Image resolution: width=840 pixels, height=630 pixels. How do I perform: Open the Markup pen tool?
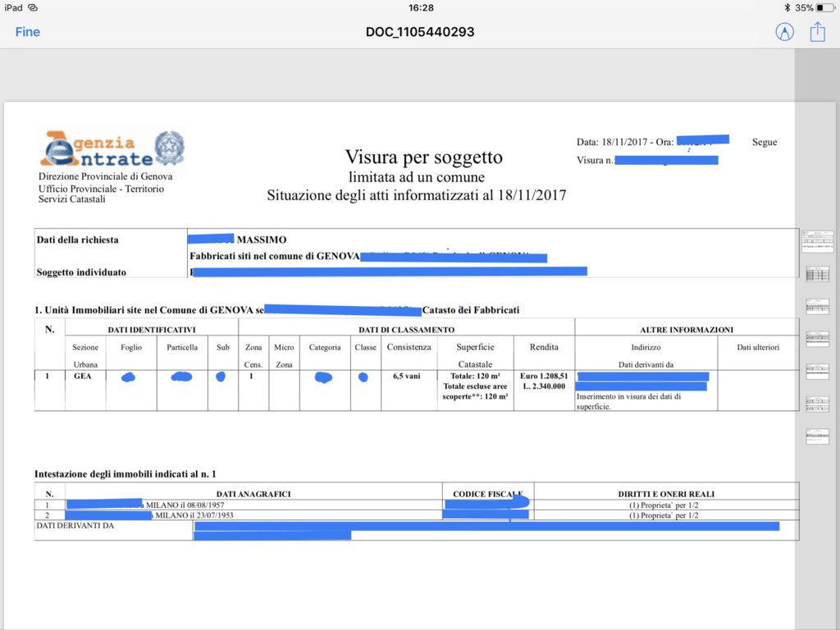click(784, 32)
